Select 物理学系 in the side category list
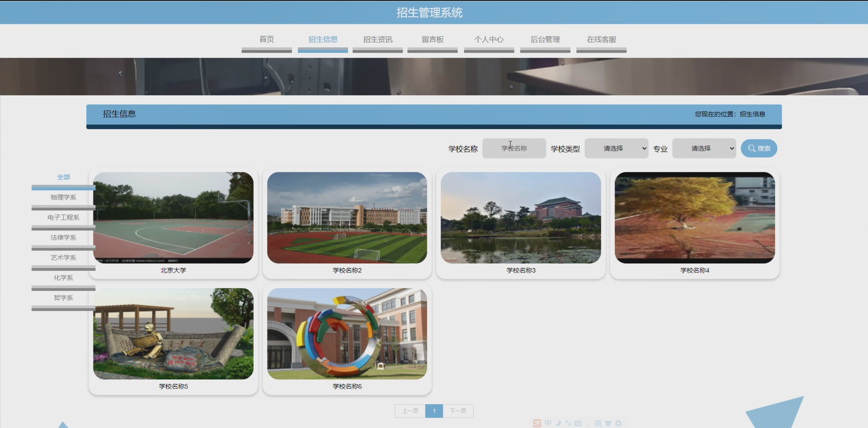 click(63, 197)
